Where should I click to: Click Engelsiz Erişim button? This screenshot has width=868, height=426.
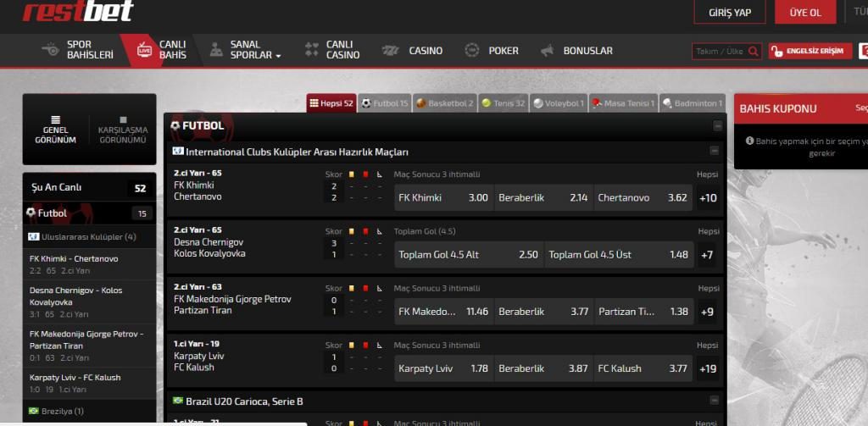coord(810,52)
